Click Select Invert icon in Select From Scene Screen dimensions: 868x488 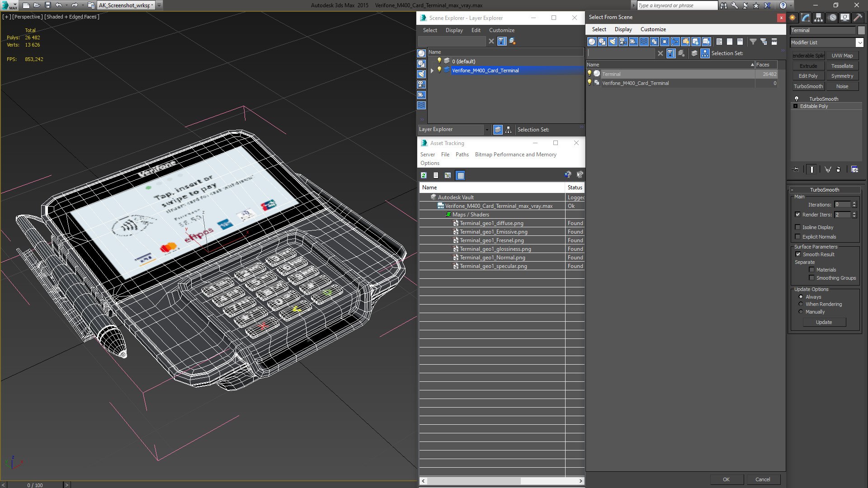740,42
